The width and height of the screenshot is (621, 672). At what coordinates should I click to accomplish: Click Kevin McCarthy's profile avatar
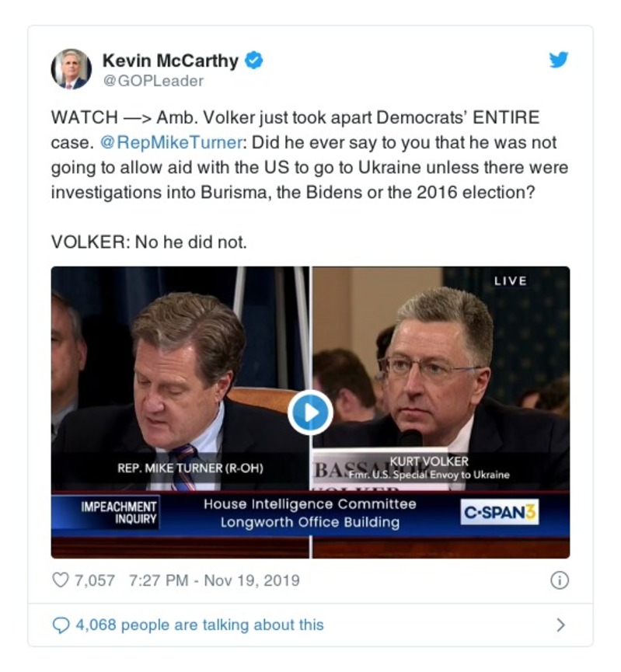71,68
